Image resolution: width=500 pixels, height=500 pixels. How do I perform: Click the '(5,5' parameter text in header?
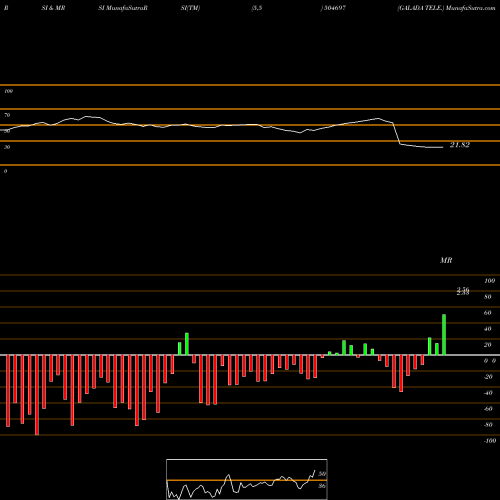257,8
